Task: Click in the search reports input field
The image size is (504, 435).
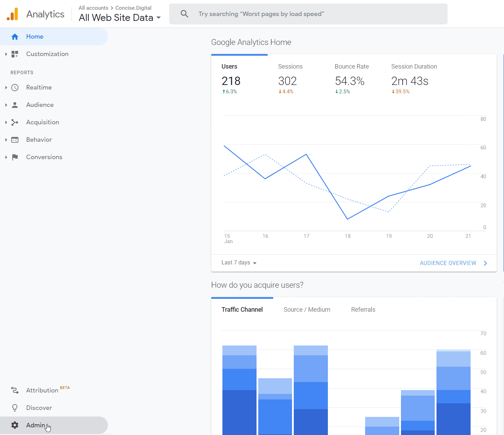Action: tap(313, 14)
